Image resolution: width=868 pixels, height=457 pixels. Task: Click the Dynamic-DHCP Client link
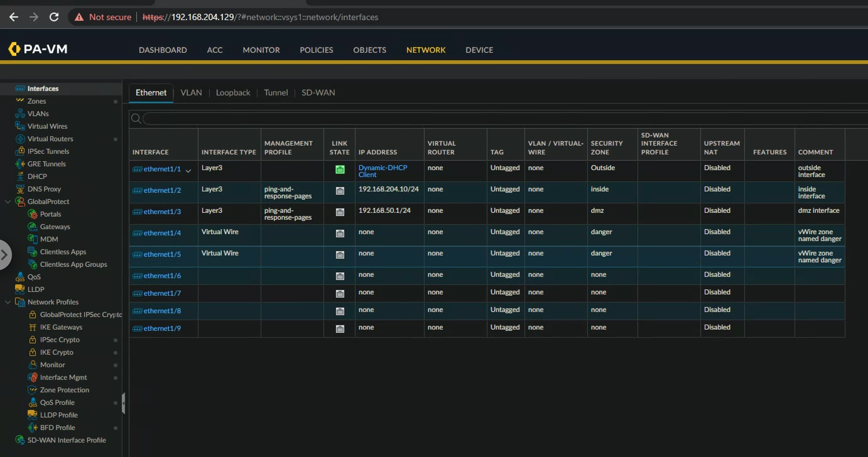382,171
